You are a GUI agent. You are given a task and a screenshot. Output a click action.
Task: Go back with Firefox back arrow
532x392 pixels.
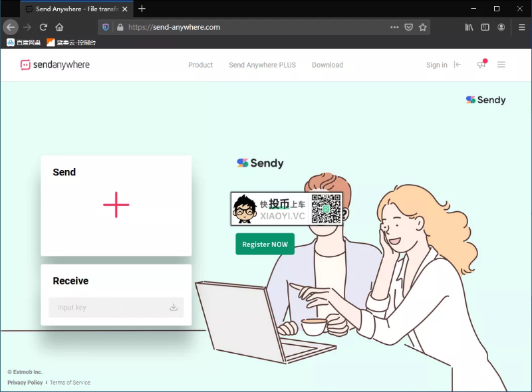pos(11,27)
